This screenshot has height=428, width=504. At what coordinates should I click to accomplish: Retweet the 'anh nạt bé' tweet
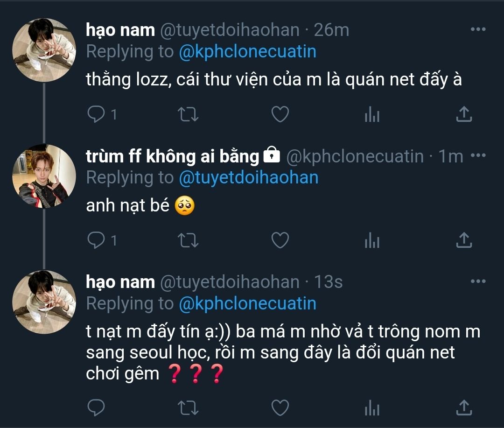click(x=189, y=240)
